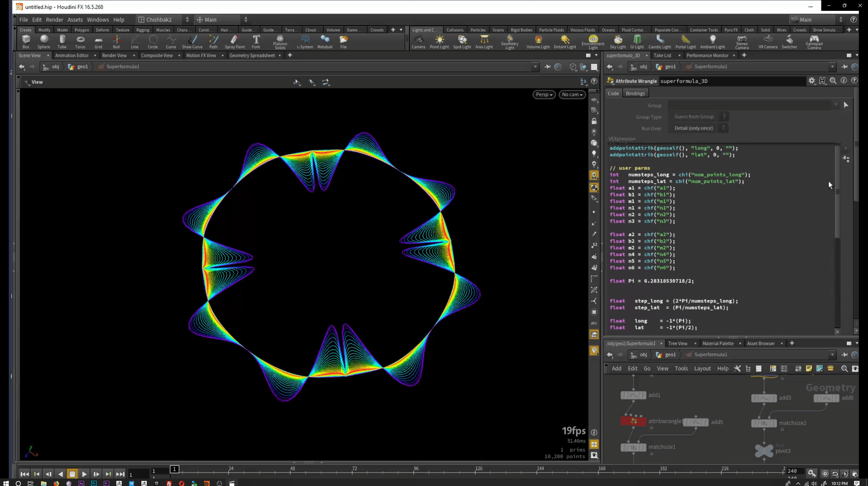The width and height of the screenshot is (868, 486).
Task: Toggle pin on the parameter pane path
Action: 844,67
